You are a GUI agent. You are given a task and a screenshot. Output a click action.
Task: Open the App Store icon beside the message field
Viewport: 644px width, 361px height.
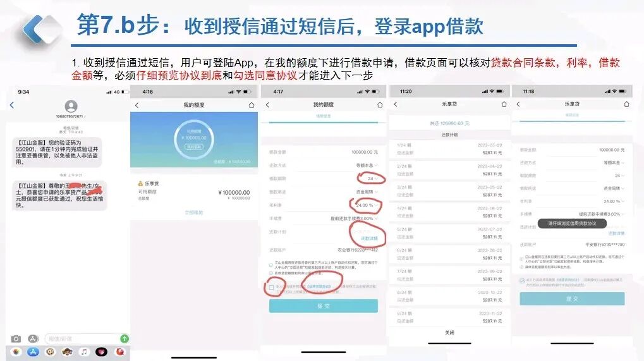[x=33, y=339]
